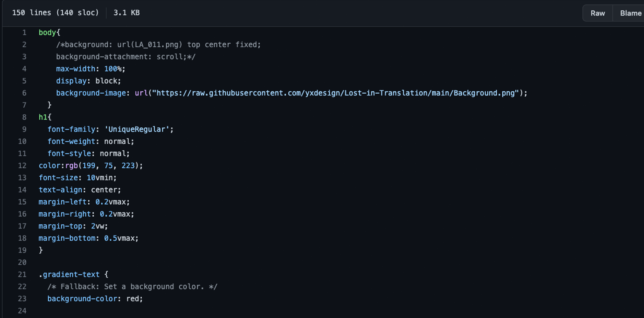
Task: Select line number 23
Action: [x=22, y=299]
